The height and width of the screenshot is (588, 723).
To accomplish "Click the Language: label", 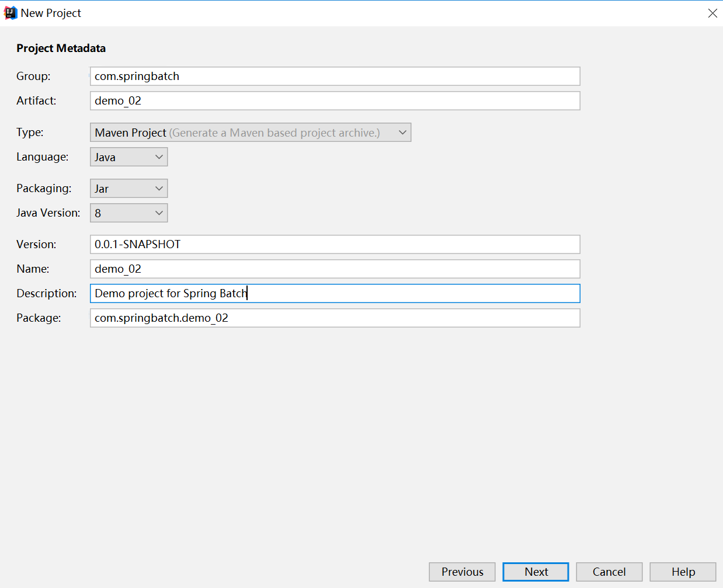I will pos(42,157).
